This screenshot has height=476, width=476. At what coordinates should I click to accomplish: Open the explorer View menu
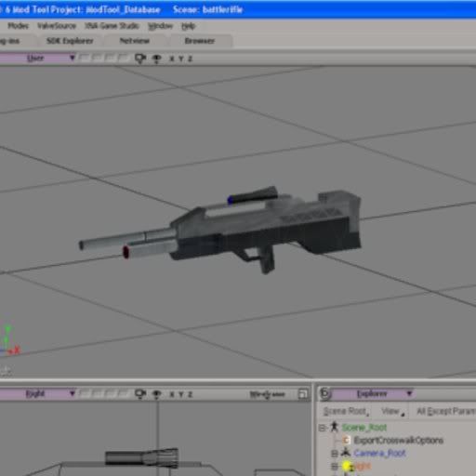click(393, 411)
